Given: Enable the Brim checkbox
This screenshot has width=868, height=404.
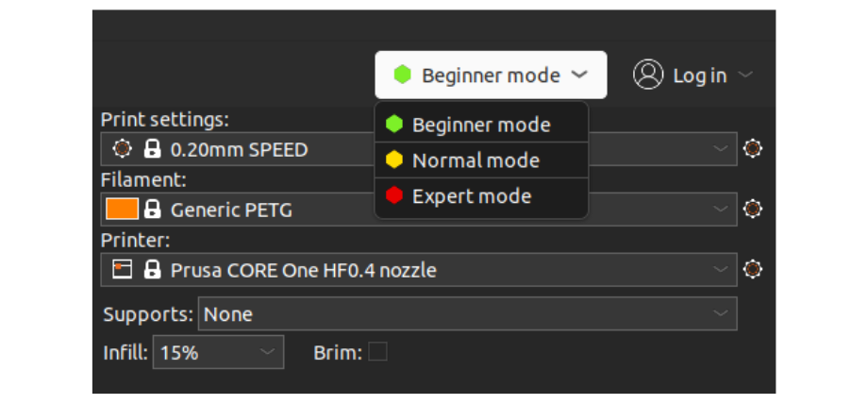Looking at the screenshot, I should click(377, 352).
